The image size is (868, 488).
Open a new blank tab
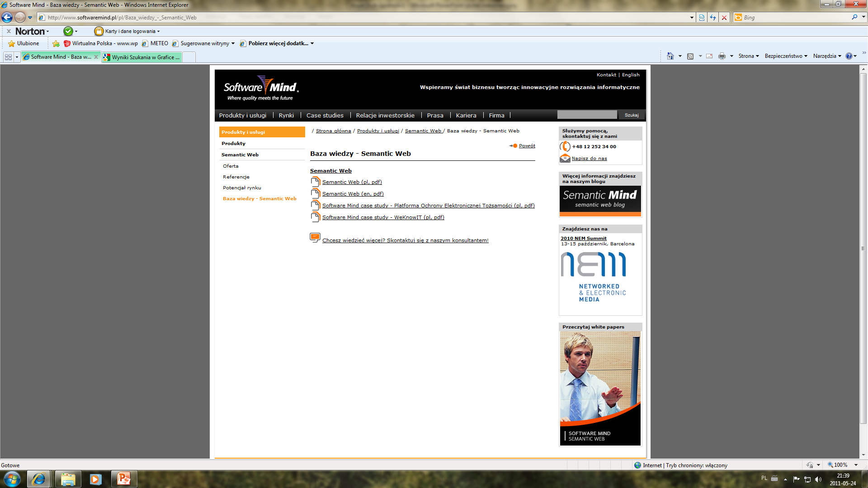[x=189, y=57]
